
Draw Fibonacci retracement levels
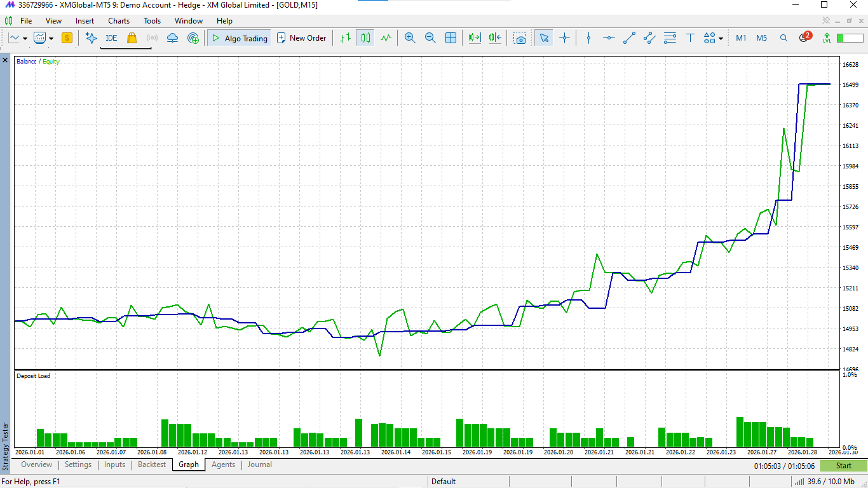670,38
